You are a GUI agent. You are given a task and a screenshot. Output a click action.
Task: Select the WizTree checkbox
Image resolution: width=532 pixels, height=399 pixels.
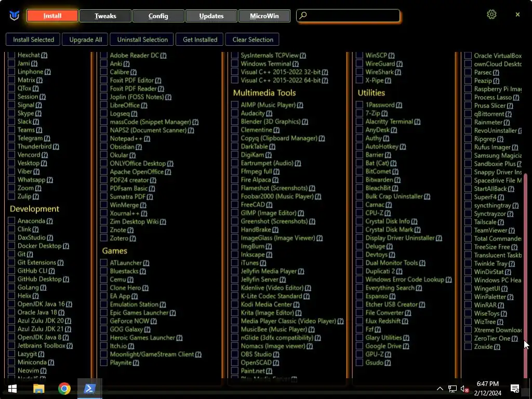tap(468, 322)
